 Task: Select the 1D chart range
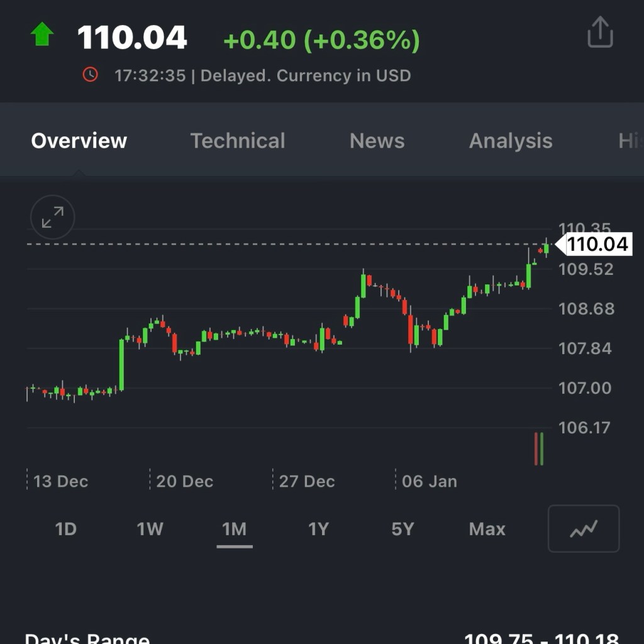(66, 529)
